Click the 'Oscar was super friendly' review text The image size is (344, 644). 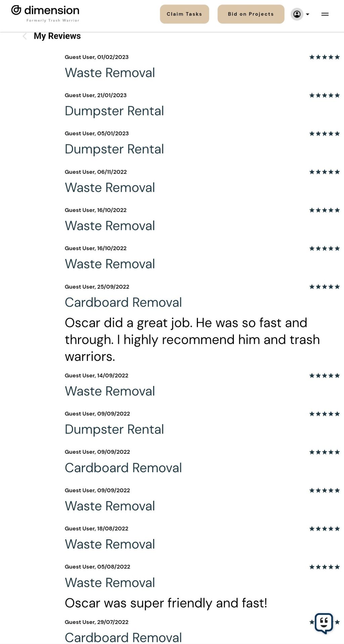point(166,603)
